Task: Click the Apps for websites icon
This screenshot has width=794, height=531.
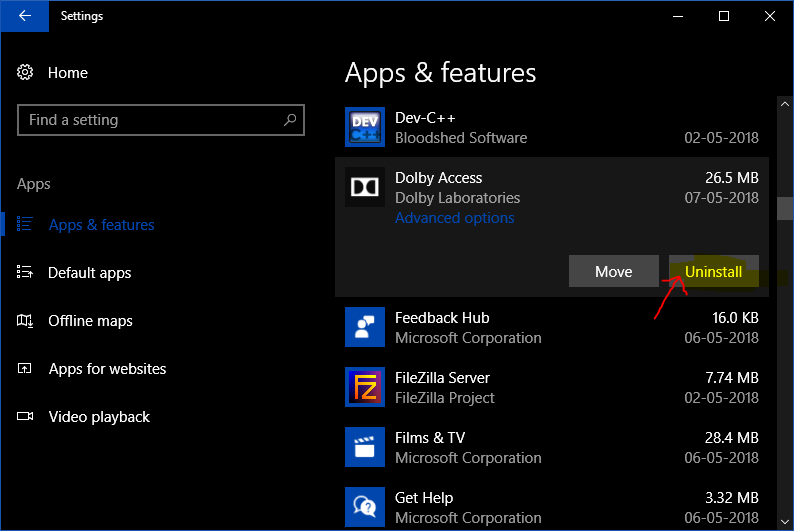Action: click(24, 368)
